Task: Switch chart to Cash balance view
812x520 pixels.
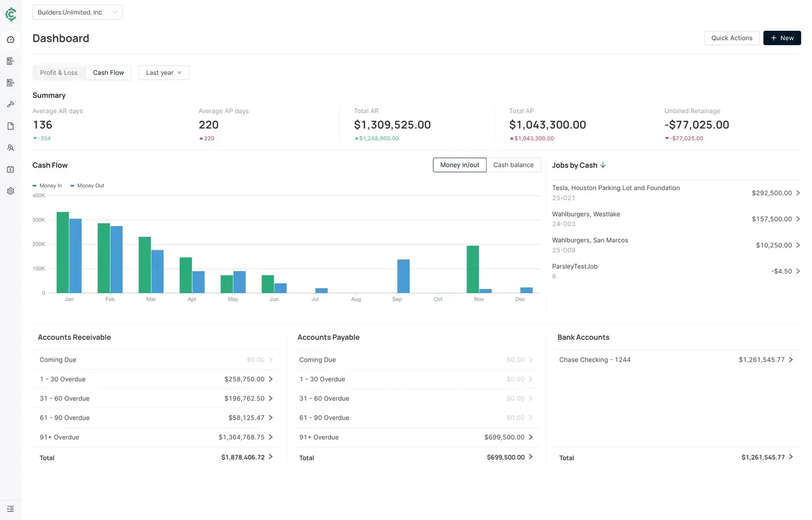Action: 513,165
